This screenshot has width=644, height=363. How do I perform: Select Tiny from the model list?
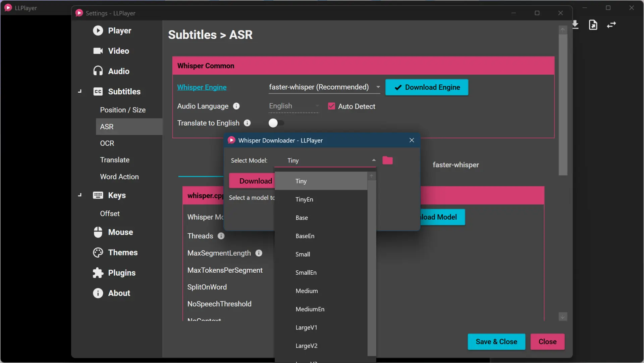pos(321,181)
